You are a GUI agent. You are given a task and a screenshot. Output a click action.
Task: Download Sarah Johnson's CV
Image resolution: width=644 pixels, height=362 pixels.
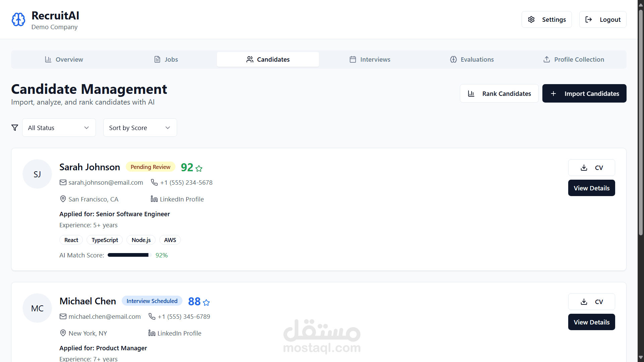point(591,168)
